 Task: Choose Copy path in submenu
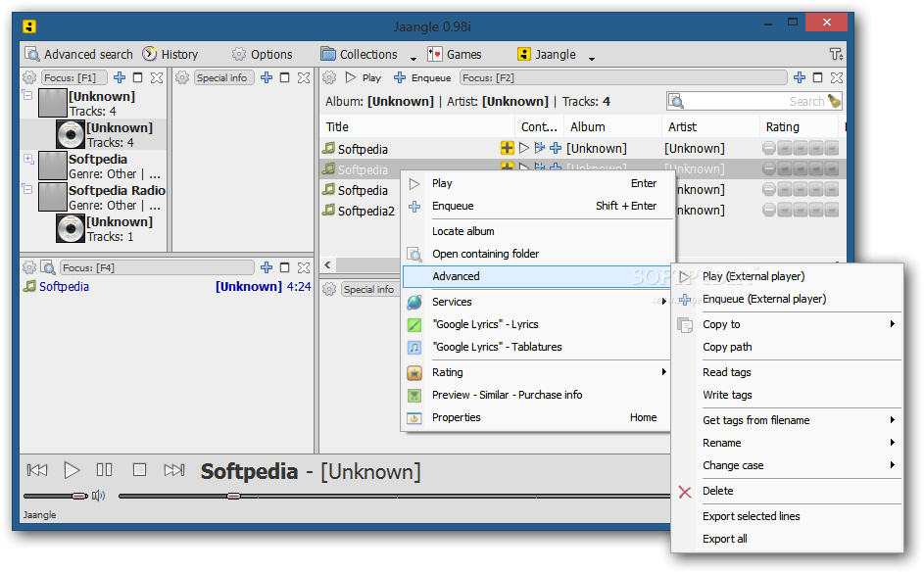787,347
